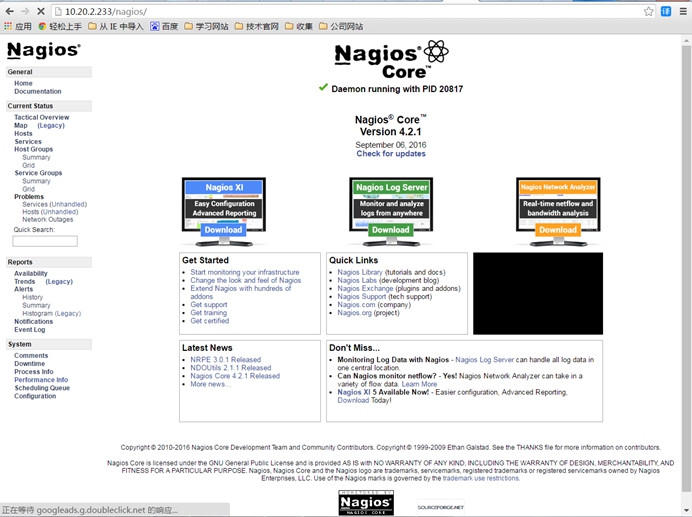Download Nagios XI via blue button
692x517 pixels.
223,230
